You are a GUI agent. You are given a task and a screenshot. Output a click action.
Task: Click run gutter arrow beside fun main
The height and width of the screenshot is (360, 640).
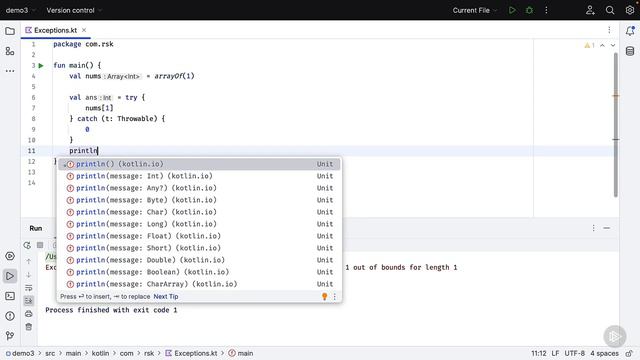click(x=41, y=65)
